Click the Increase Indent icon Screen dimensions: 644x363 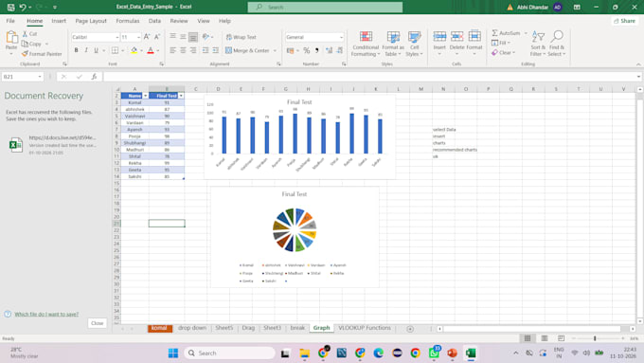click(216, 50)
